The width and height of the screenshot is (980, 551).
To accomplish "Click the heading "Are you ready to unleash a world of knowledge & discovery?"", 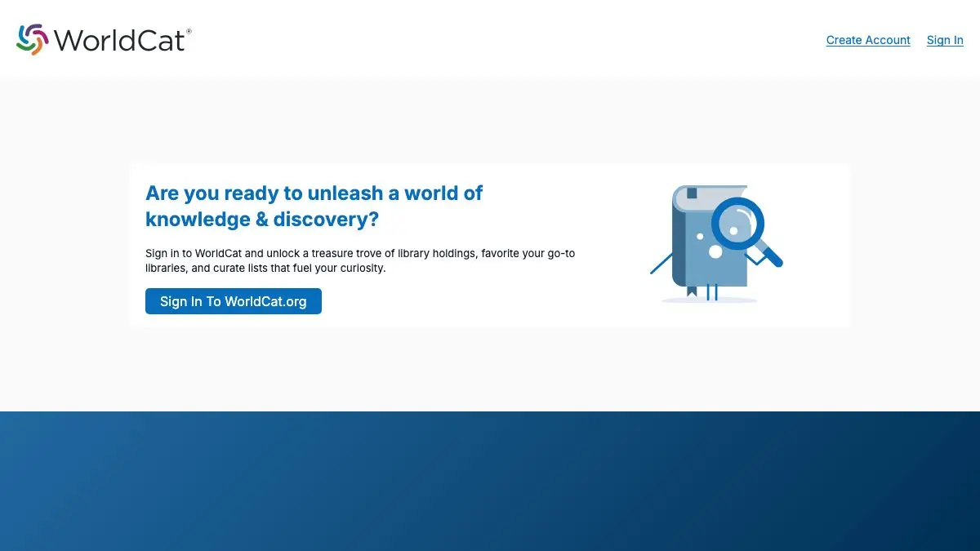I will pos(314,206).
